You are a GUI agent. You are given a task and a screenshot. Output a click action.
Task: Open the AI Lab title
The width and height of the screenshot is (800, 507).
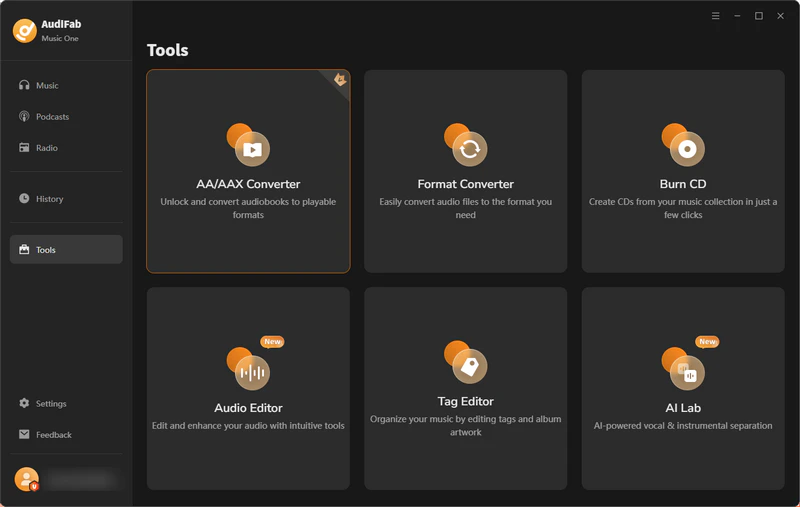click(x=683, y=408)
